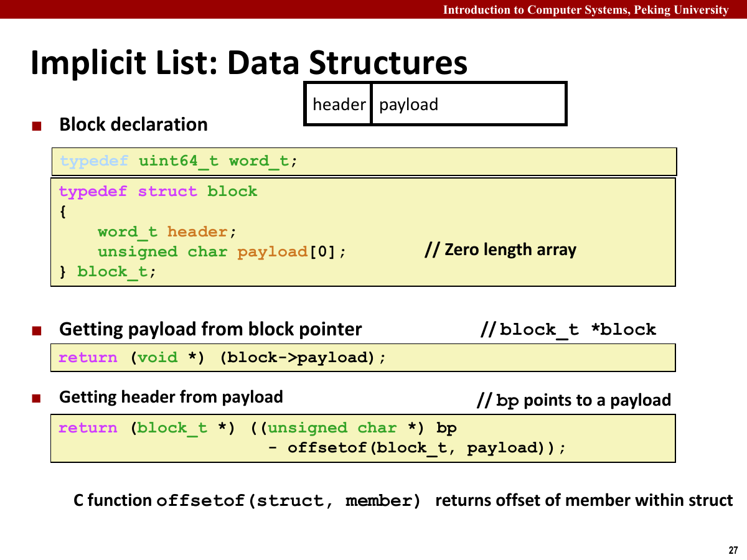The image size is (747, 560).
Task: Select "- offsetof(block_t, payload));" code line
Action: pos(417,448)
